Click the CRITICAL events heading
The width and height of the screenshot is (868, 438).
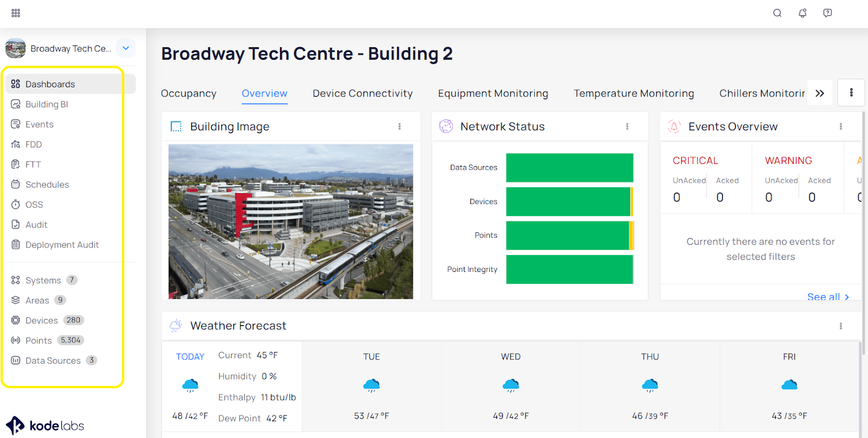pyautogui.click(x=695, y=161)
